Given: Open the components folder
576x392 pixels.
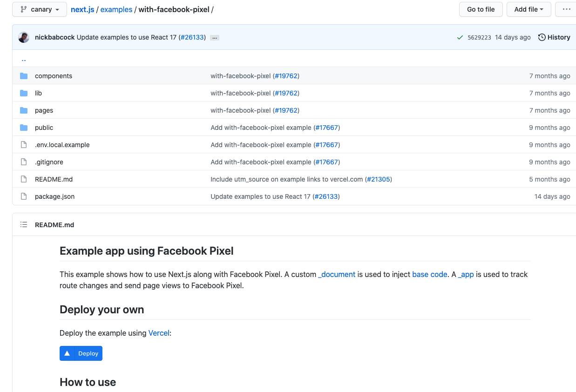Looking at the screenshot, I should [54, 76].
